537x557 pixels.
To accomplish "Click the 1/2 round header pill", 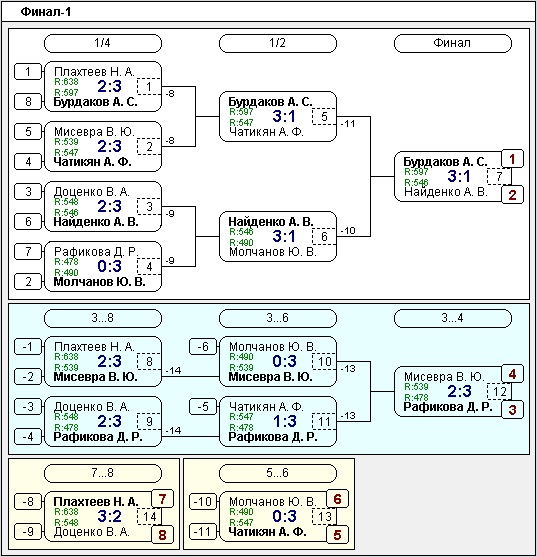I will pos(277,43).
